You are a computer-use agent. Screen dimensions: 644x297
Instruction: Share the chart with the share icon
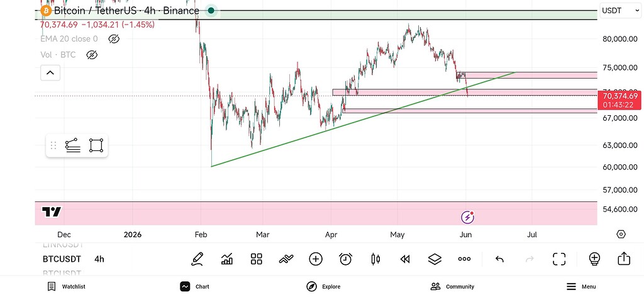pos(624,259)
